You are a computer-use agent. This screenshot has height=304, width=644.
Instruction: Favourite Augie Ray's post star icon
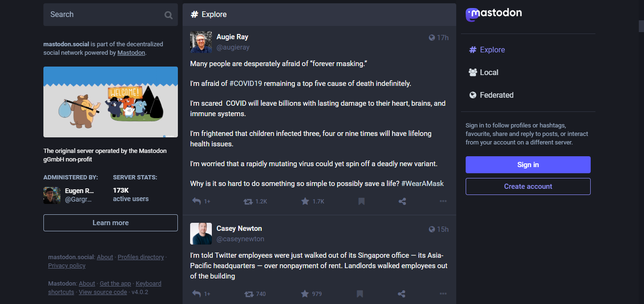coord(305,201)
